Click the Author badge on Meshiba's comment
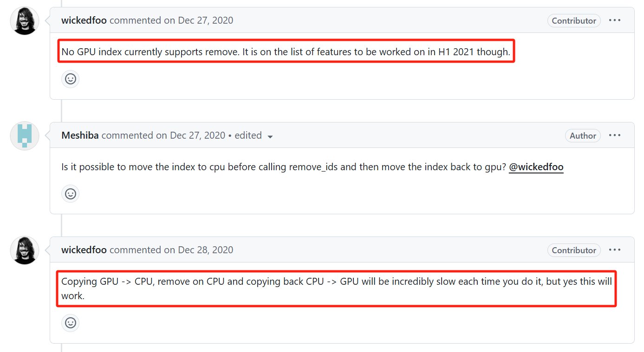The height and width of the screenshot is (352, 644). (x=583, y=136)
